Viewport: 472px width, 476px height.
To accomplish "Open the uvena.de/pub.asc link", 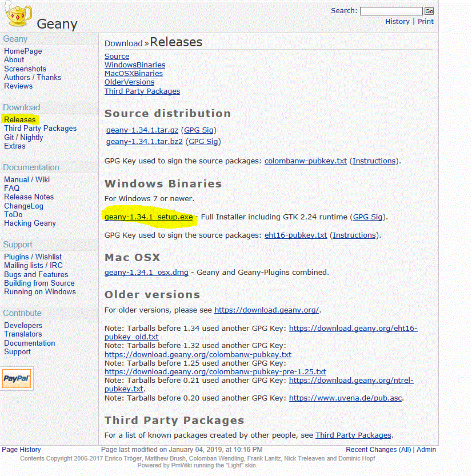I will 345,398.
